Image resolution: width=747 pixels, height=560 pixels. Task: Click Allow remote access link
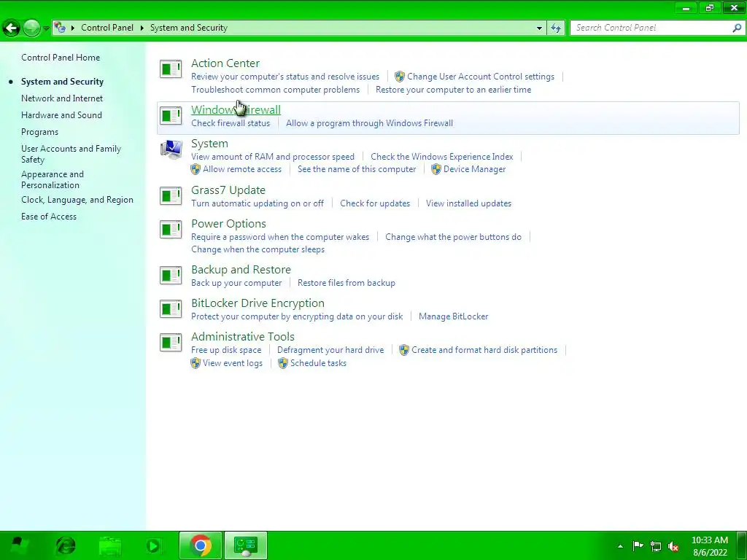(x=242, y=169)
